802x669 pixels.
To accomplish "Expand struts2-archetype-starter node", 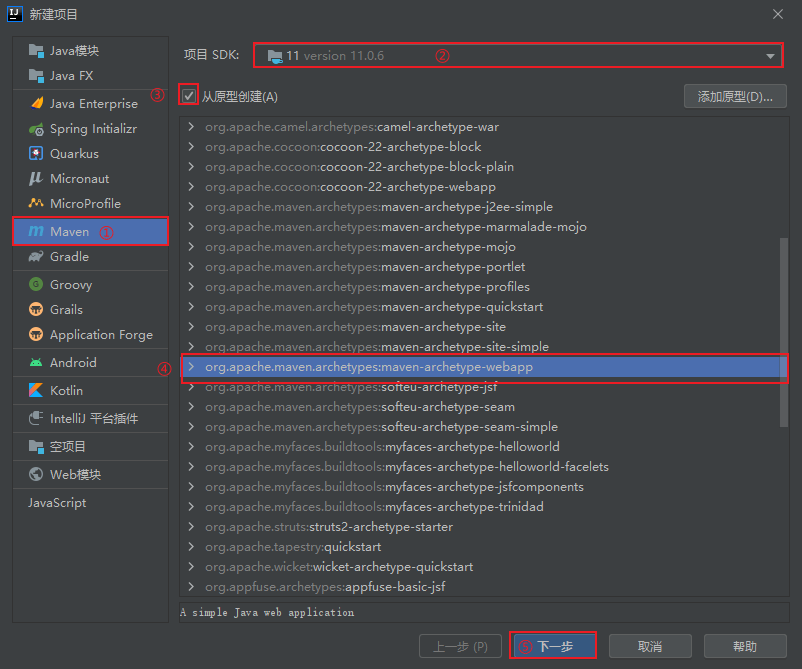I will click(x=191, y=526).
